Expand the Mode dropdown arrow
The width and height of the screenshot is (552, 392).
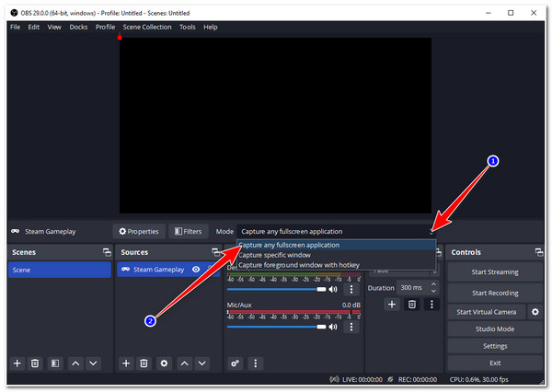coord(431,232)
